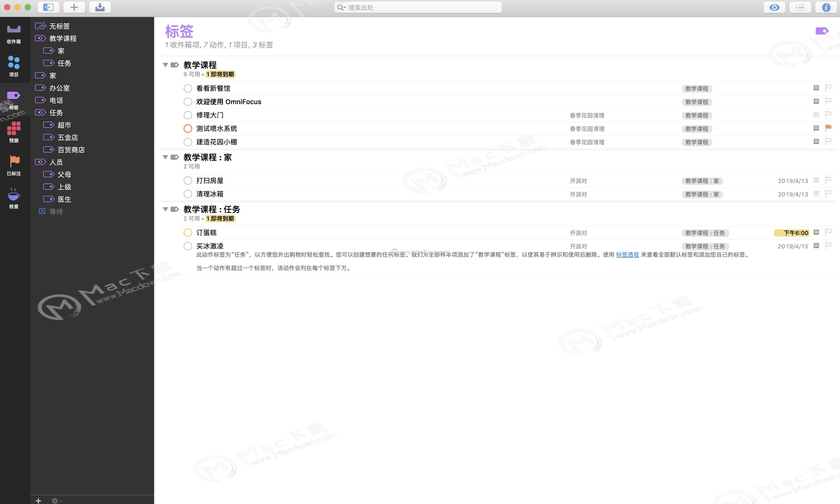This screenshot has height=504, width=840.
Task: Click 教学课程 : 家 tag on 清理冰箱 row
Action: (702, 194)
